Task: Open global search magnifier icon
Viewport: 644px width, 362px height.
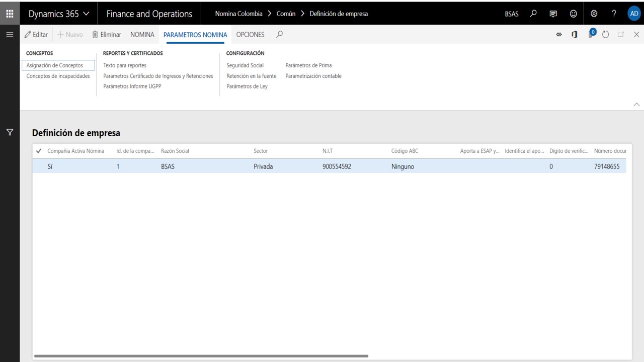Action: (x=534, y=14)
